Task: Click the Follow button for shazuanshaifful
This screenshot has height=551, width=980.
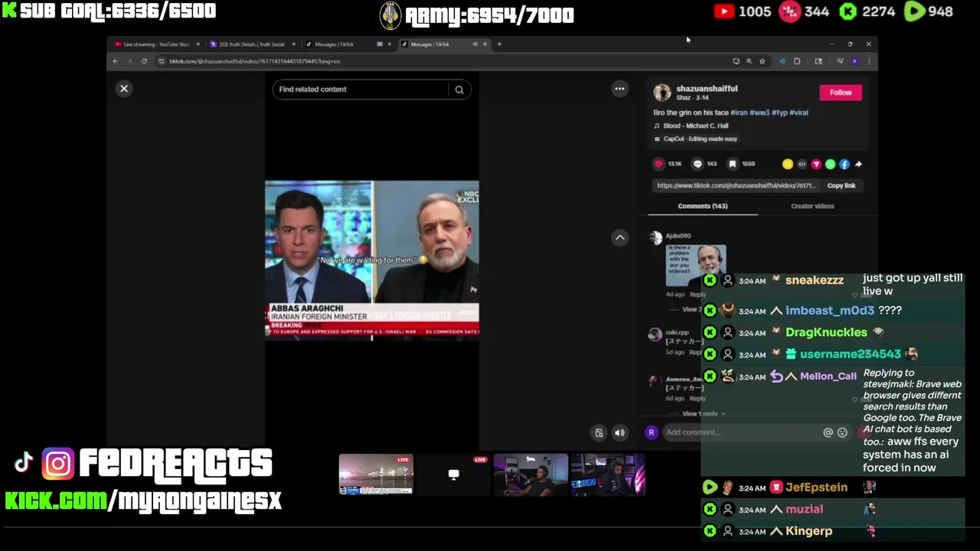Action: point(841,93)
